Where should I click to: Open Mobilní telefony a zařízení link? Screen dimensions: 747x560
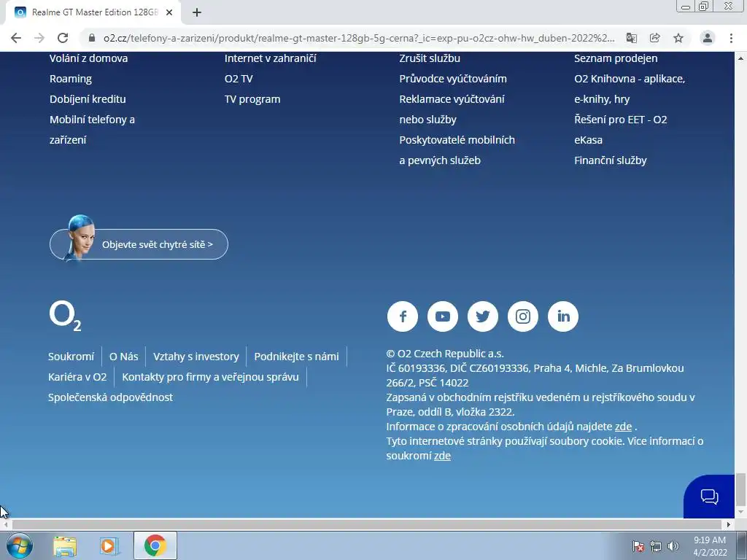tap(92, 130)
